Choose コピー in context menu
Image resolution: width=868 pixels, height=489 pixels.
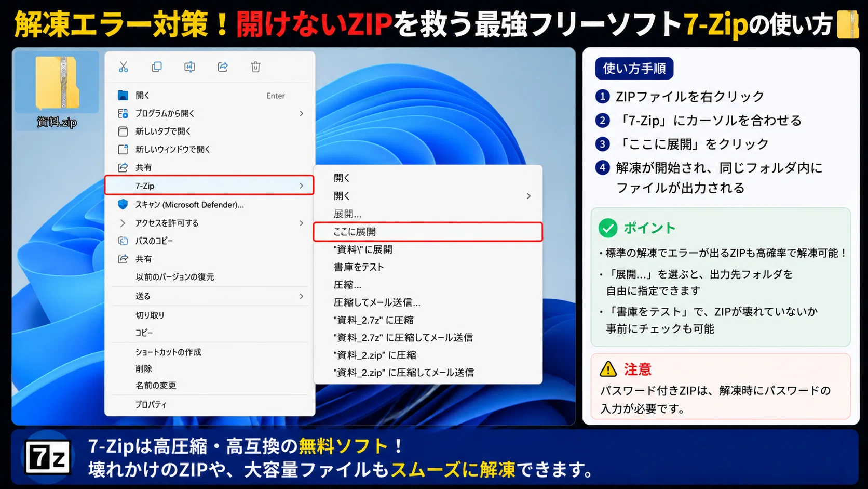[209, 333]
